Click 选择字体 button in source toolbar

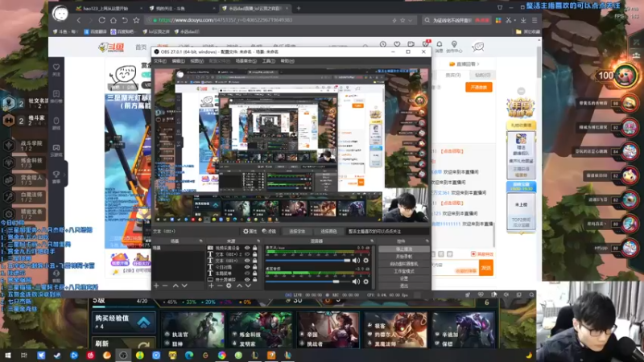[x=297, y=232]
